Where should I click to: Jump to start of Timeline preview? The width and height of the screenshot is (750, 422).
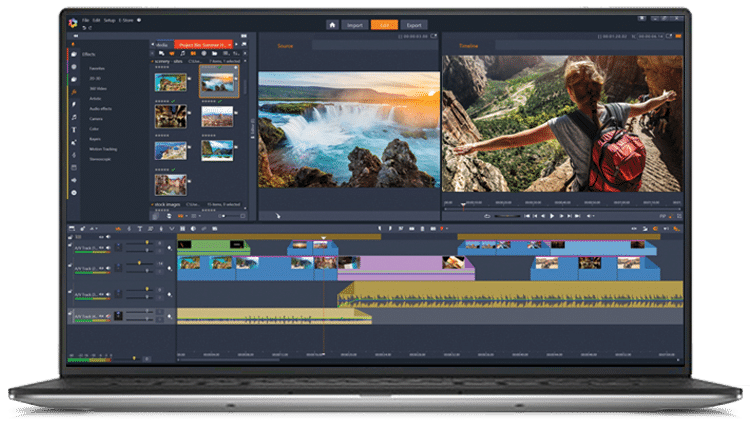pyautogui.click(x=527, y=216)
